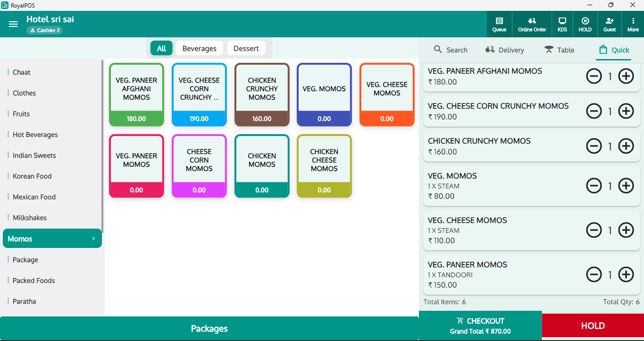Increase quantity of Veg. Paneer Momos tandoori
Viewport: 644px width, 341px height.
coord(626,274)
